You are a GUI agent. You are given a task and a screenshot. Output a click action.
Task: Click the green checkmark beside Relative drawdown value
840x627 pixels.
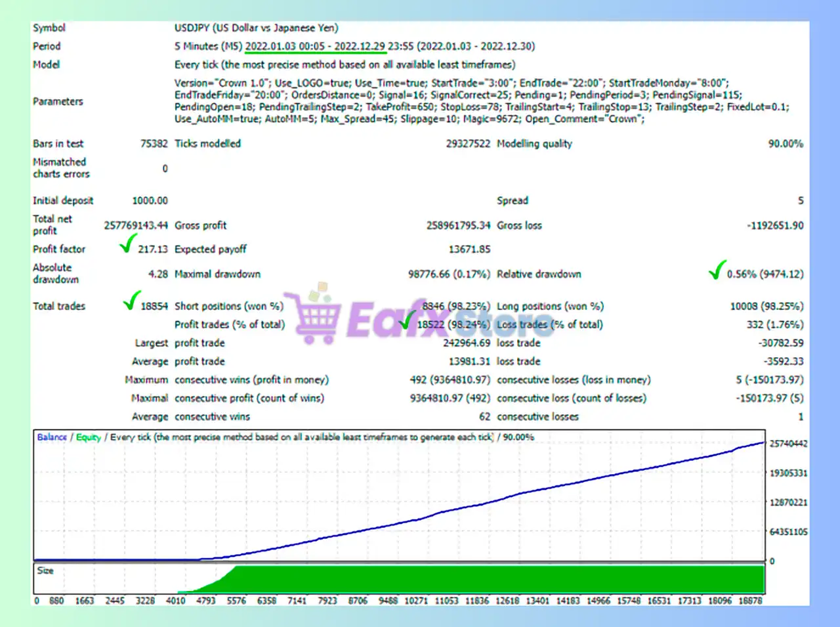click(717, 269)
